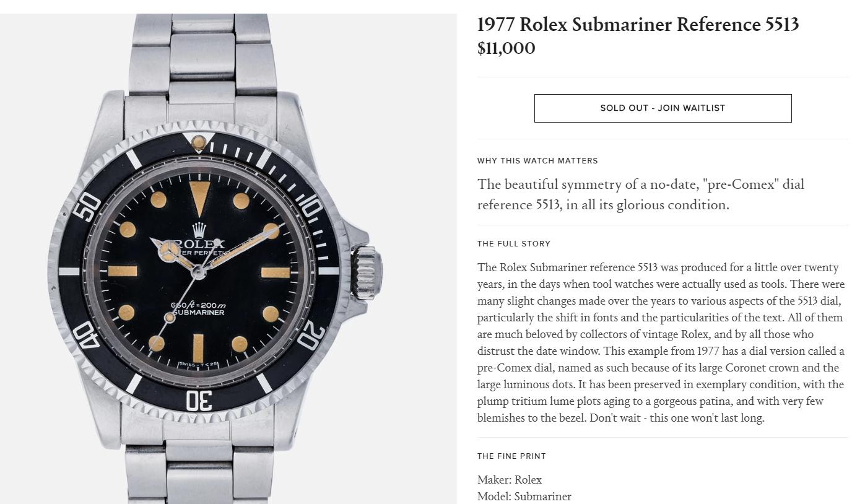Click the 1977 Rolex Submariner Reference 5513 title
The width and height of the screenshot is (865, 504).
(x=638, y=24)
